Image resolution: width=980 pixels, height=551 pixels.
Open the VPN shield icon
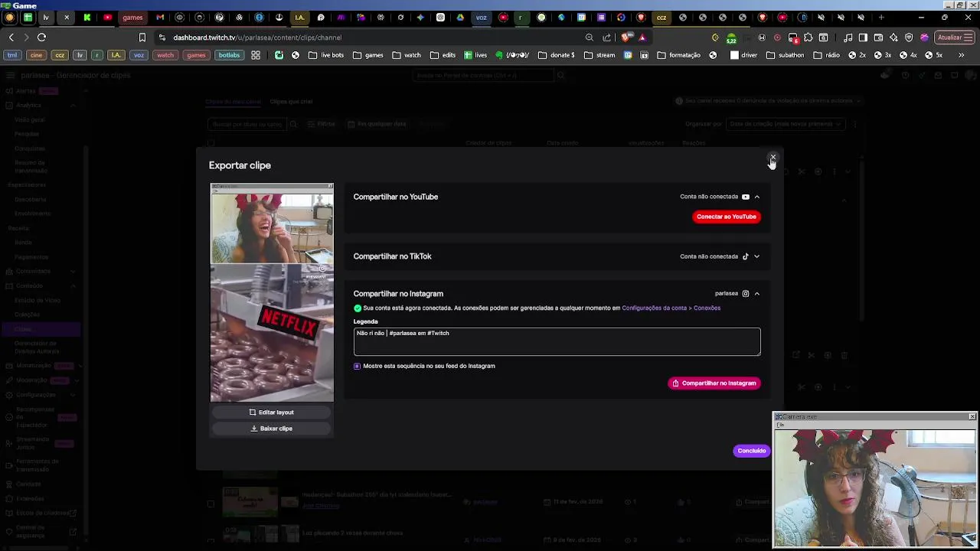click(909, 37)
